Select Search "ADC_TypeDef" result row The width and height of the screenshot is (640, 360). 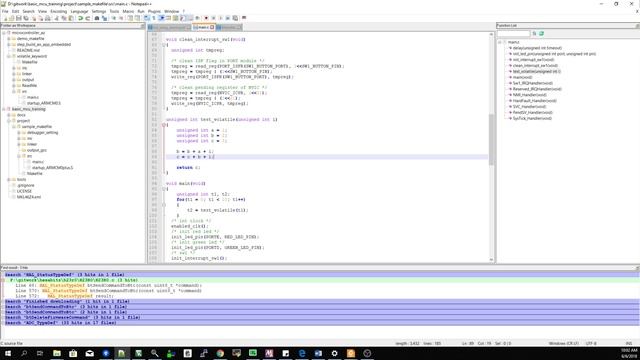pyautogui.click(x=322, y=322)
